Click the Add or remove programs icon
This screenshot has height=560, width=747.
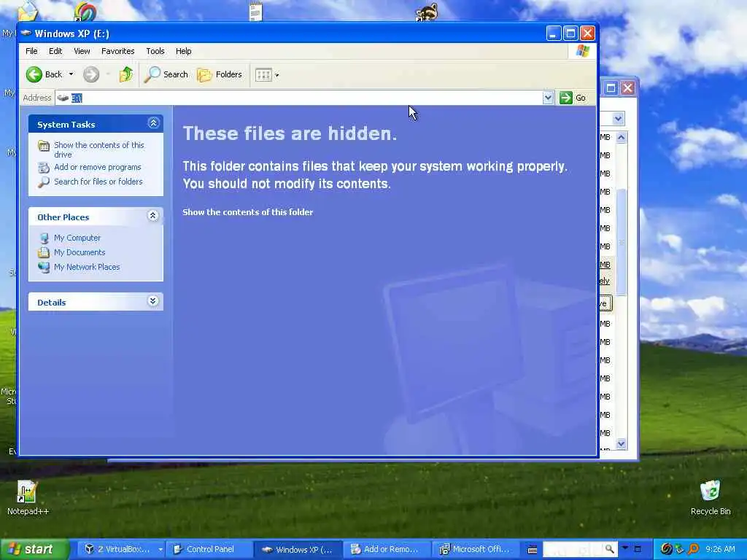click(44, 168)
